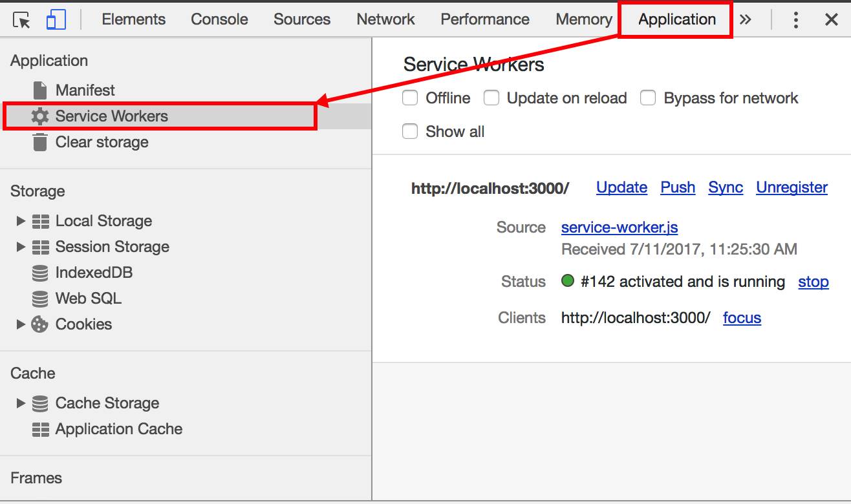Switch to the Network tab
851x504 pixels.
pos(385,19)
